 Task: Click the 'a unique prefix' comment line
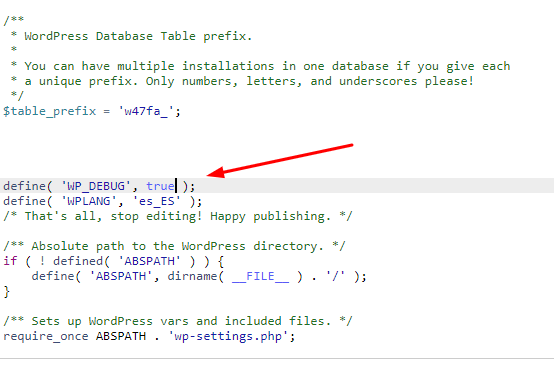pos(249,81)
